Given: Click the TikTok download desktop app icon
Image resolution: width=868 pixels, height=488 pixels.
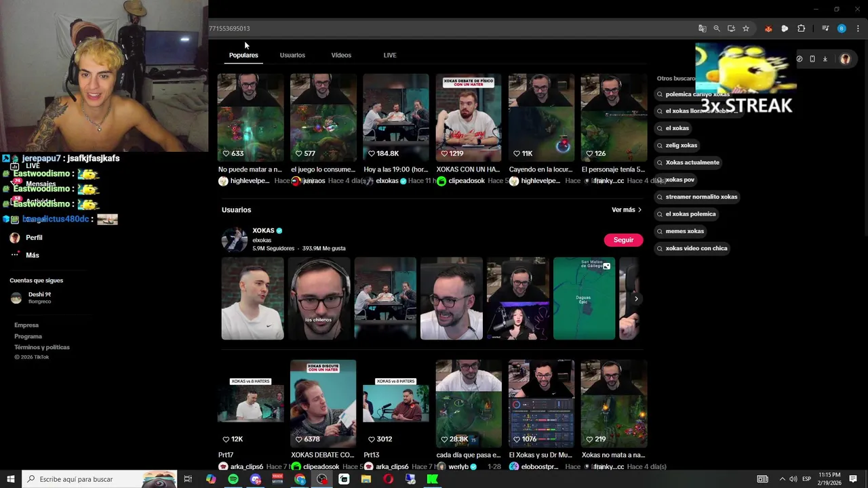Looking at the screenshot, I should point(825,59).
